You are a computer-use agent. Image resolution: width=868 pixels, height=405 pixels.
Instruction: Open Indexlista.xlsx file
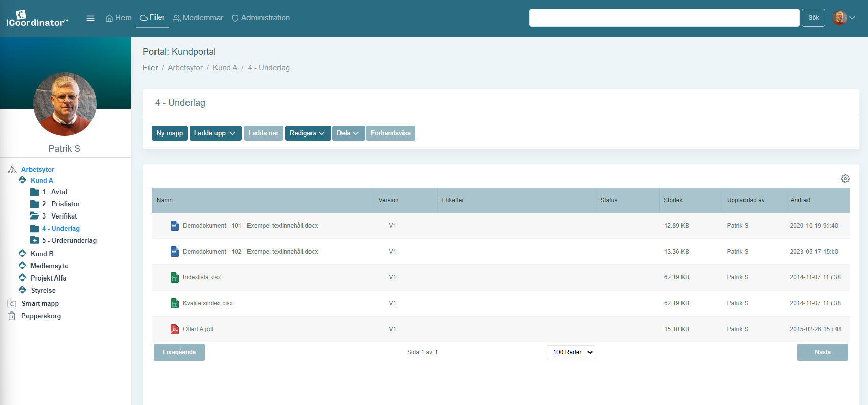coord(202,277)
